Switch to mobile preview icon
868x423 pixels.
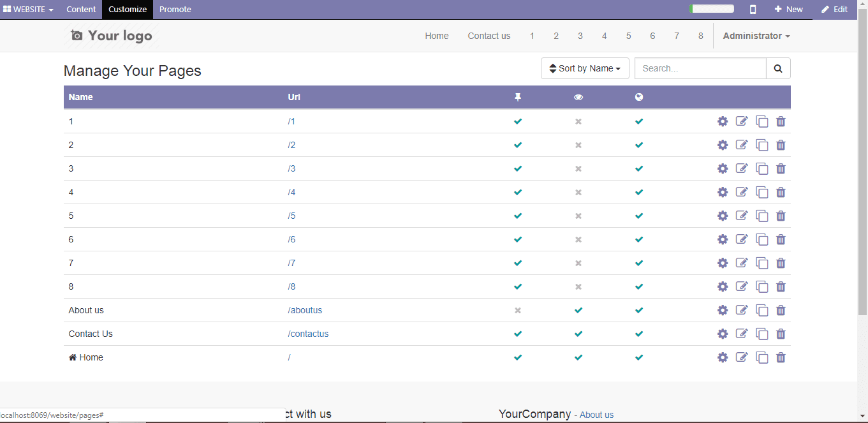(x=753, y=10)
